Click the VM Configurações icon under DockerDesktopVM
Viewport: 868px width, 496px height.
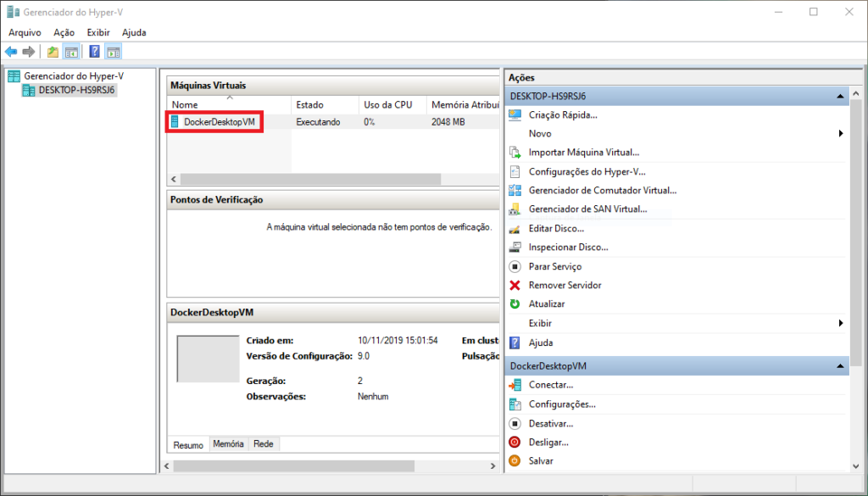pyautogui.click(x=515, y=404)
